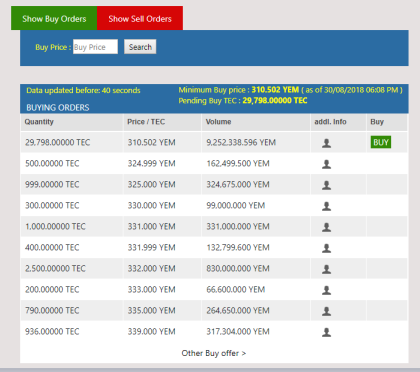Image resolution: width=420 pixels, height=372 pixels.
Task: View user info for the 333.000 YEM order
Action: [x=326, y=290]
